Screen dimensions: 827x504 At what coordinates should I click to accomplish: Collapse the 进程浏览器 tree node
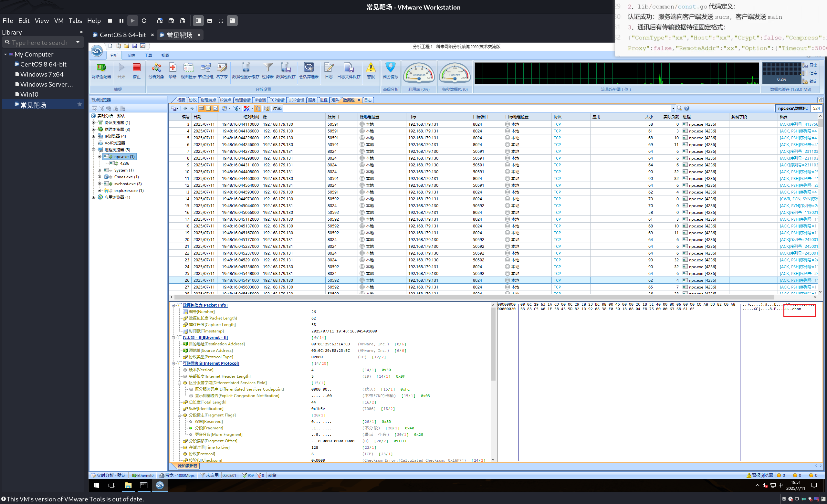[x=94, y=150]
